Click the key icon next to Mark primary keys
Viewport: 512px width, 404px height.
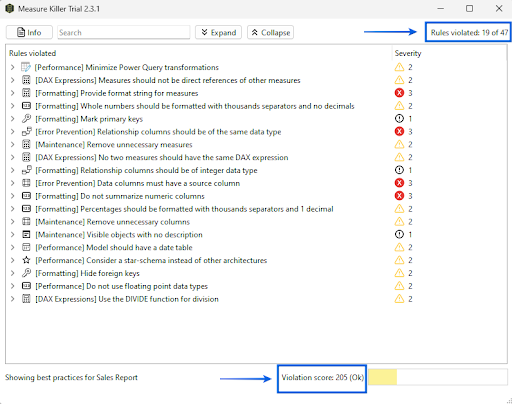click(x=26, y=119)
